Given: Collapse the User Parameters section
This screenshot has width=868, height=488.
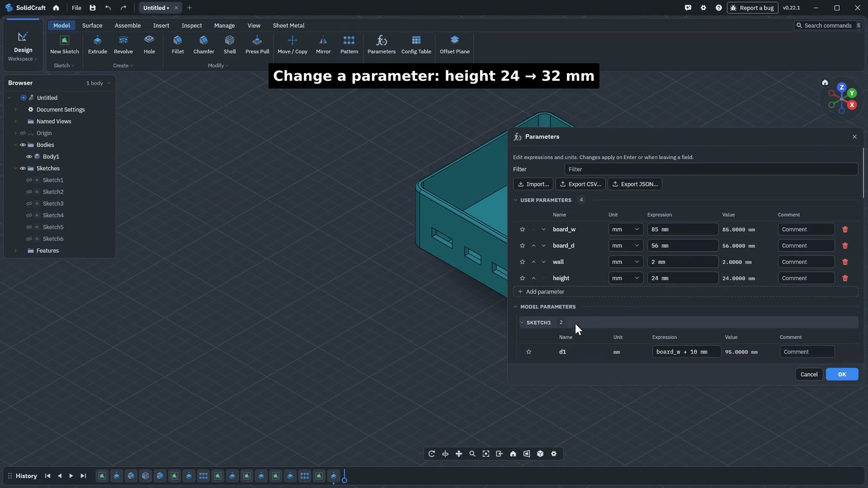Looking at the screenshot, I should tap(516, 200).
